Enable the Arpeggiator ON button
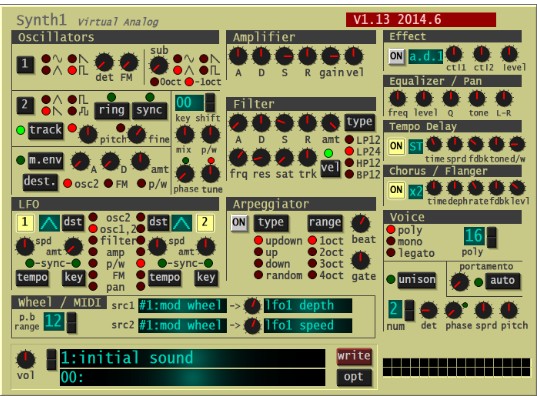 pos(239,223)
